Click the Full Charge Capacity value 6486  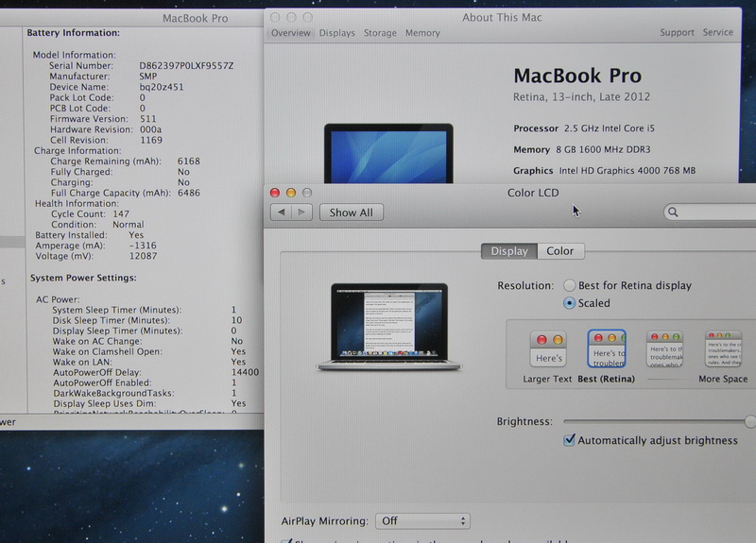coord(188,193)
